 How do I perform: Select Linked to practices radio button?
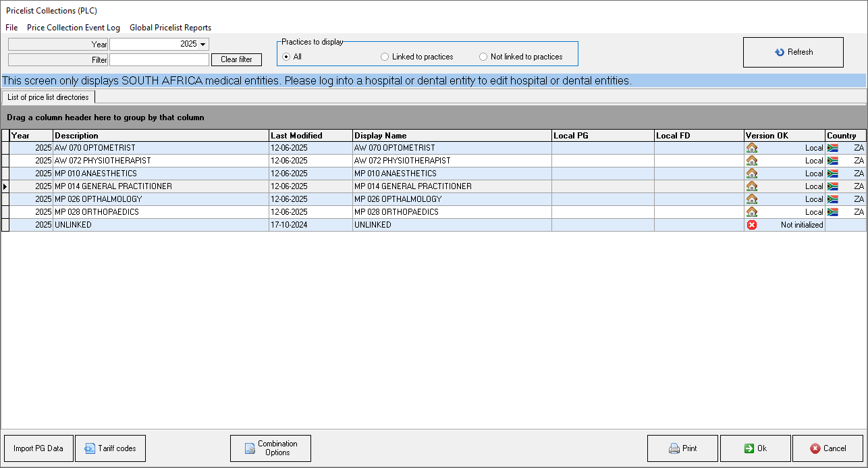coord(385,57)
